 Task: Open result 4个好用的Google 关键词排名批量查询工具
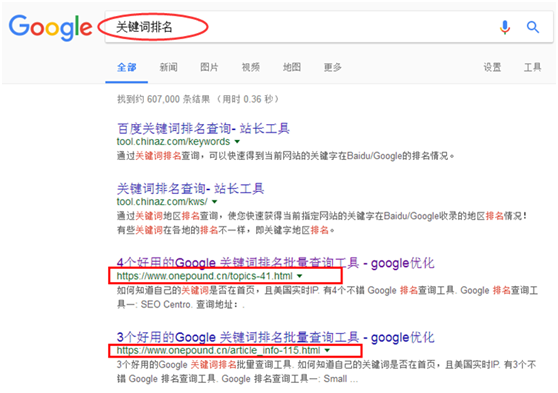[x=275, y=263]
